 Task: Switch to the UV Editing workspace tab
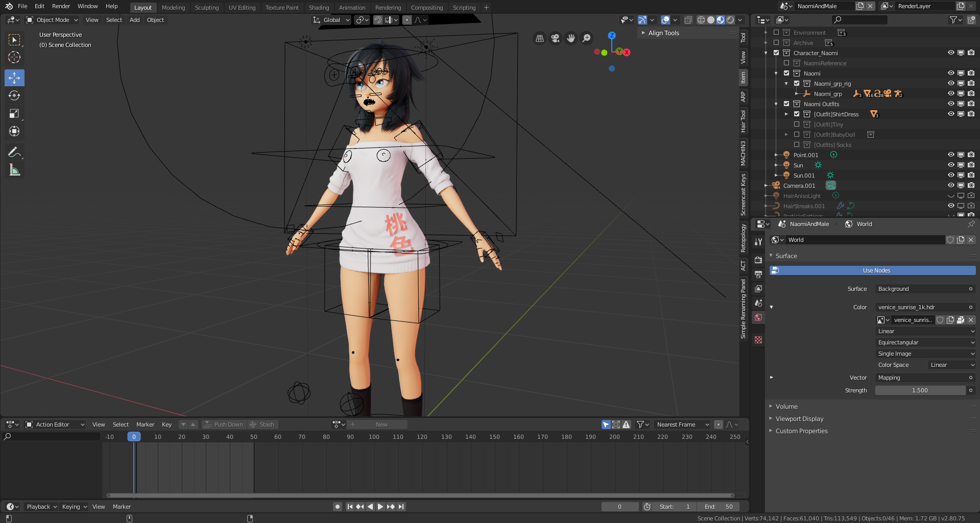(x=242, y=8)
